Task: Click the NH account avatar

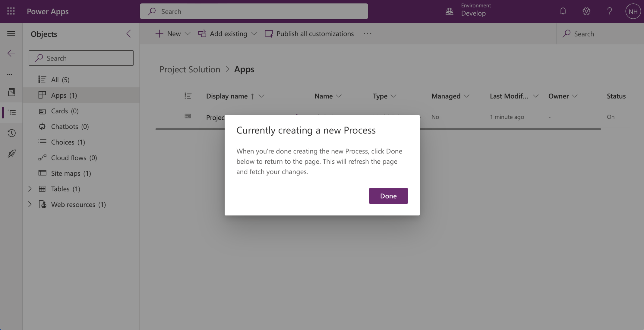Action: 633,11
